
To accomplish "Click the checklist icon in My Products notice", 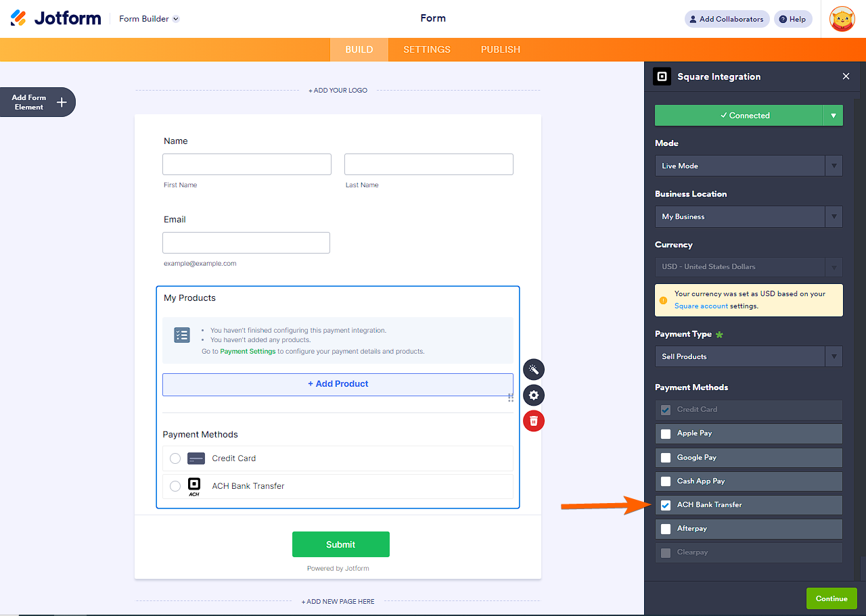I will tap(182, 335).
